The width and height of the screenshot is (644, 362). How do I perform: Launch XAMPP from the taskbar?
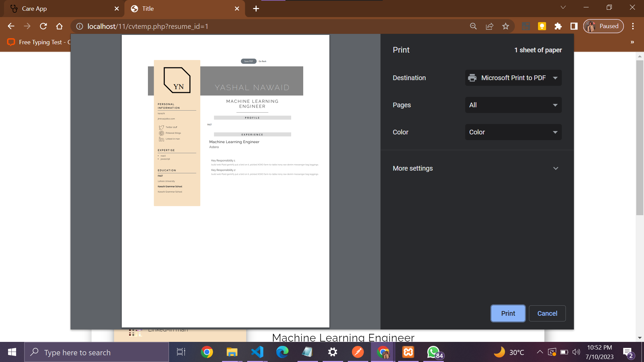(408, 352)
